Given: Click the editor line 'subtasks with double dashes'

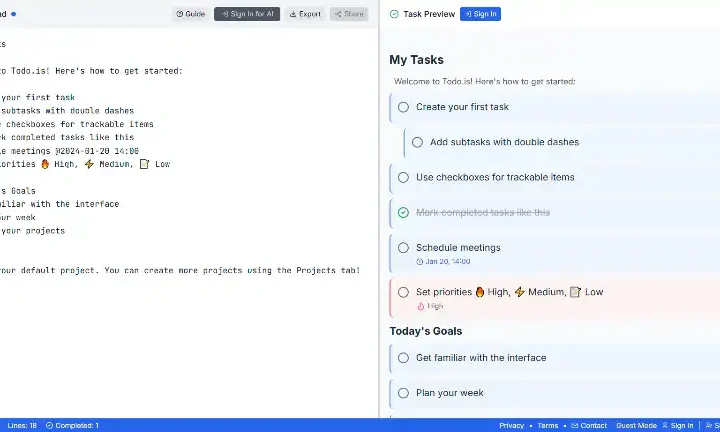Looking at the screenshot, I should [67, 111].
